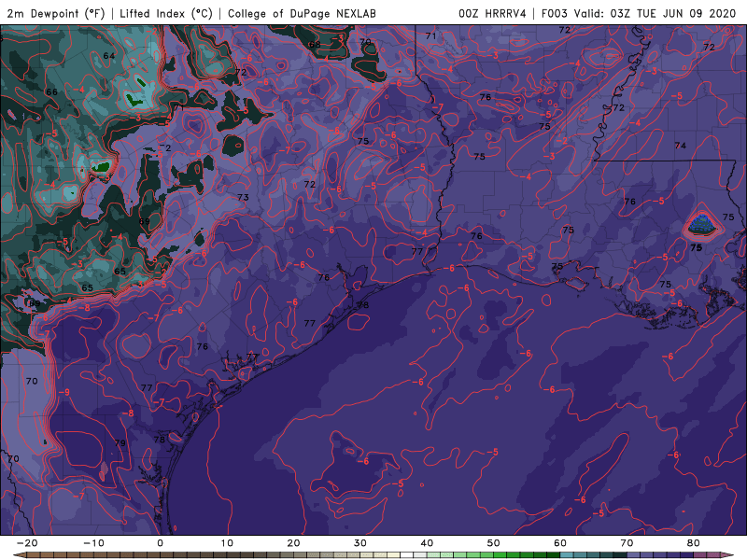Click the 74 dewpoint value on the map
747x560 pixels.
681,146
